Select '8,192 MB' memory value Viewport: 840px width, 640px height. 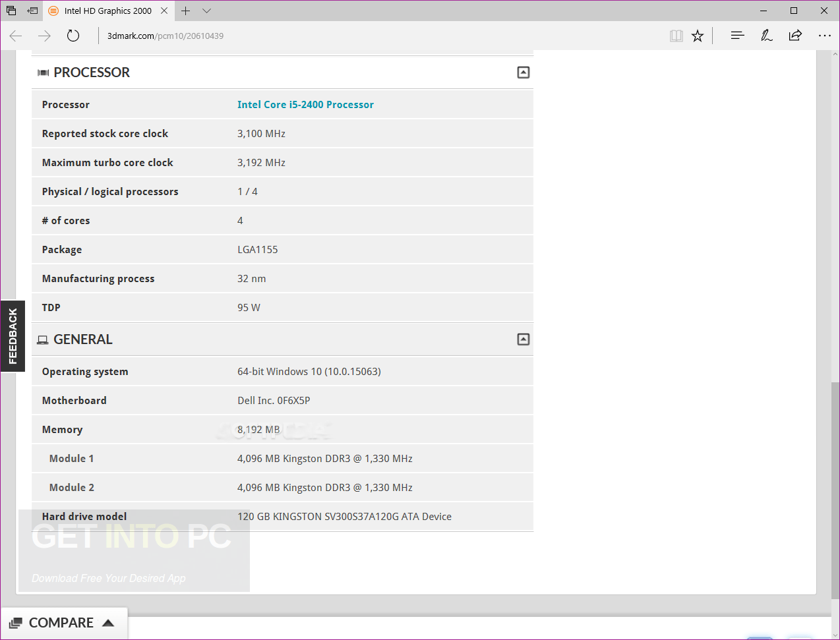pos(258,429)
